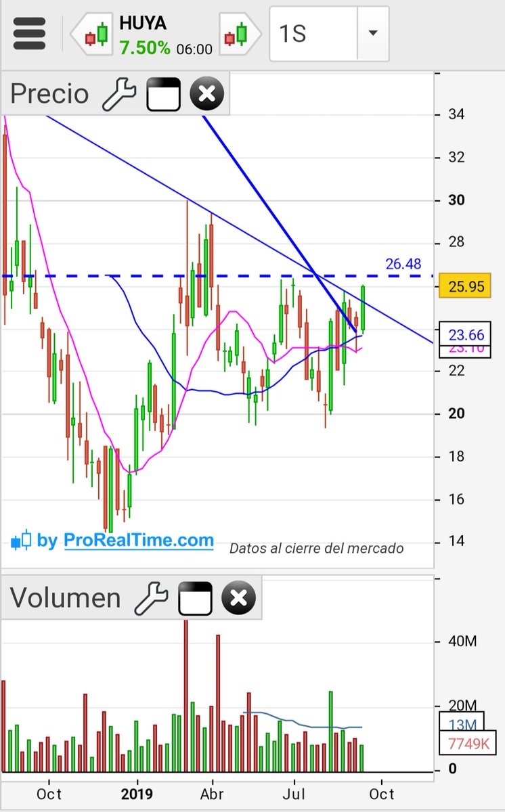Image resolution: width=505 pixels, height=812 pixels.
Task: Close the Precio panel
Action: pos(207,94)
